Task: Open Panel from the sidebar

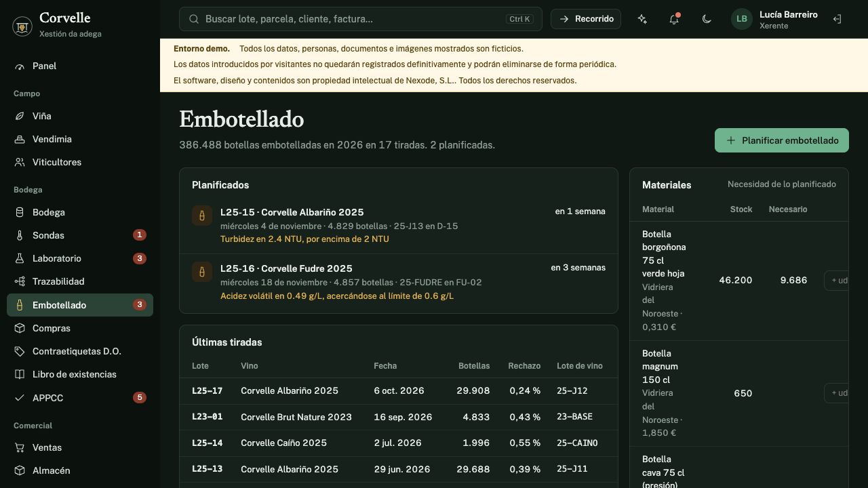Action: pyautogui.click(x=80, y=66)
